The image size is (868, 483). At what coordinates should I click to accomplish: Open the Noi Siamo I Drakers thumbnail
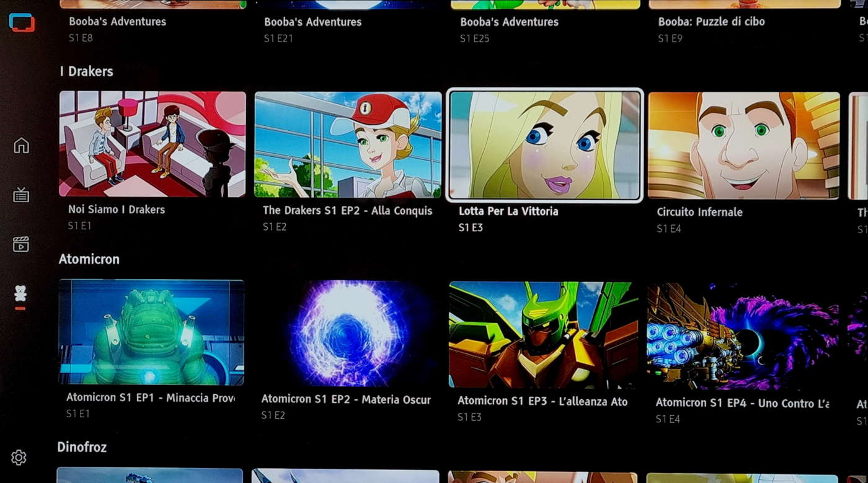coord(153,144)
